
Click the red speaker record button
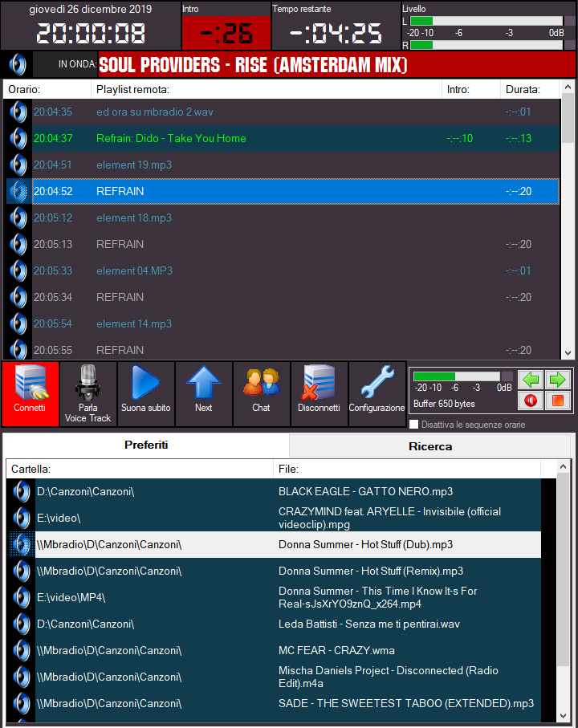coord(531,401)
